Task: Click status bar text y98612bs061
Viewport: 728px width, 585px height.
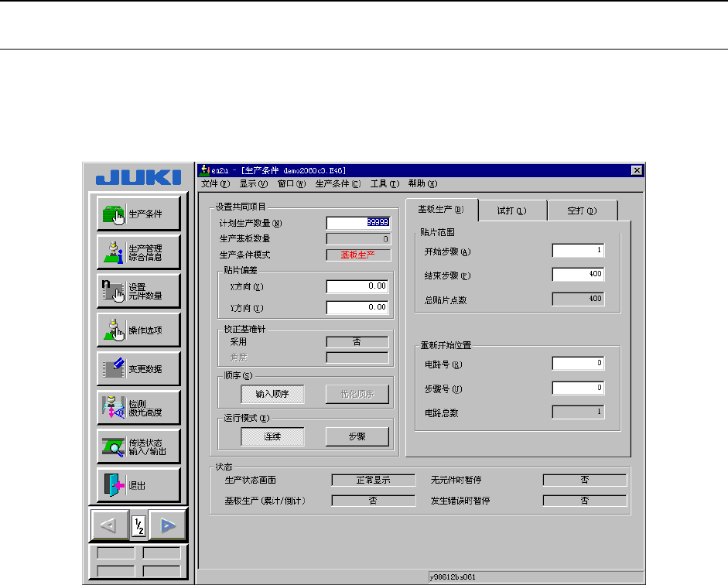Action: point(453,577)
